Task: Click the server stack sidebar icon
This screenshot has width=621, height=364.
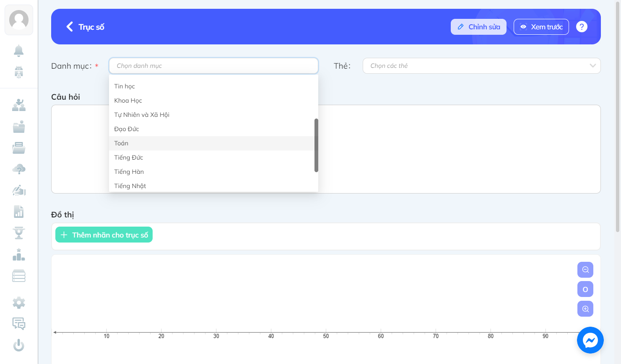Action: coord(19,276)
